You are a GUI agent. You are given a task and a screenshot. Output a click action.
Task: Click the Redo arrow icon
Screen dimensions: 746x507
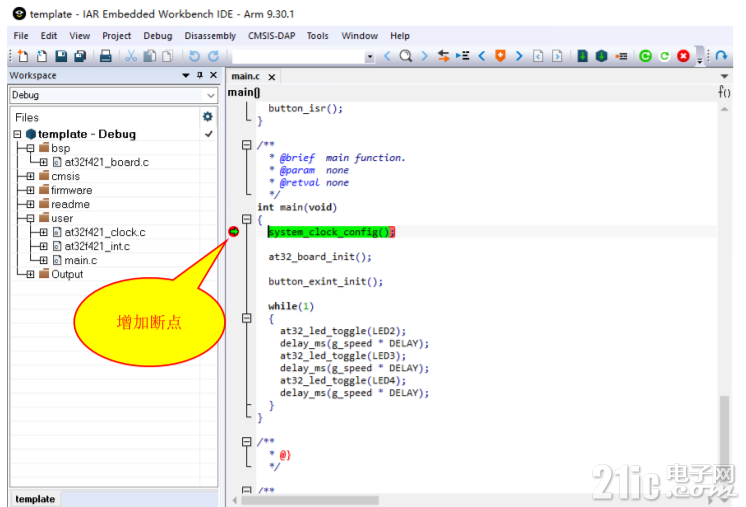[214, 56]
